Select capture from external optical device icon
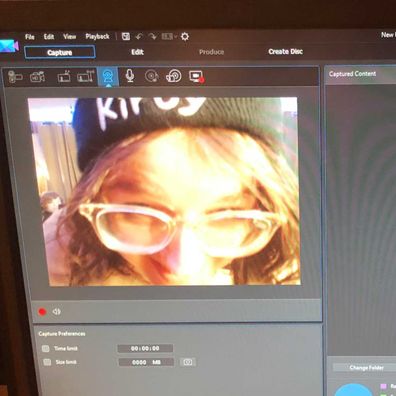 point(173,76)
